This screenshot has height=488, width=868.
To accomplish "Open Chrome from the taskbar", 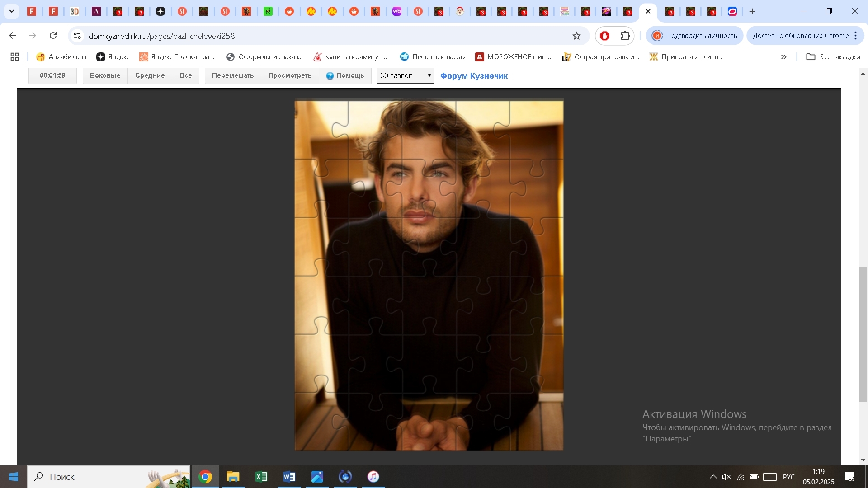I will [205, 477].
